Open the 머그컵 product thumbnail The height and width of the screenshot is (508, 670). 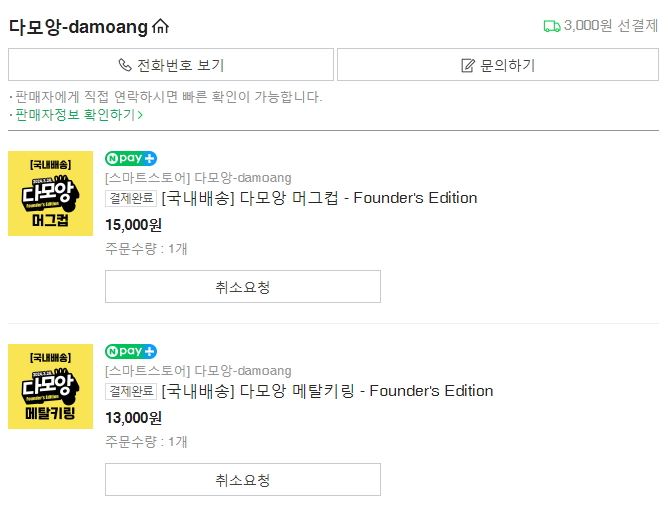pyautogui.click(x=50, y=193)
